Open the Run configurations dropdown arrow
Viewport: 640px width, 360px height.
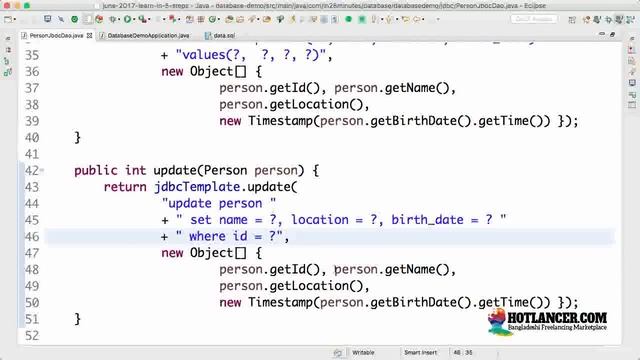pyautogui.click(x=134, y=19)
